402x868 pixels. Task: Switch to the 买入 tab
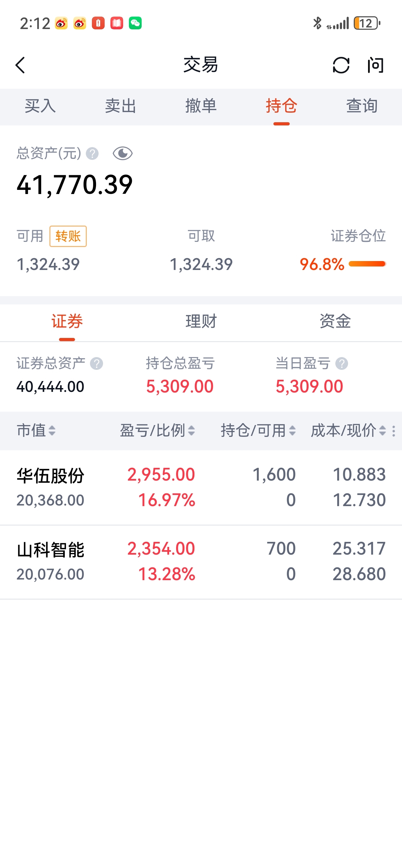click(40, 107)
